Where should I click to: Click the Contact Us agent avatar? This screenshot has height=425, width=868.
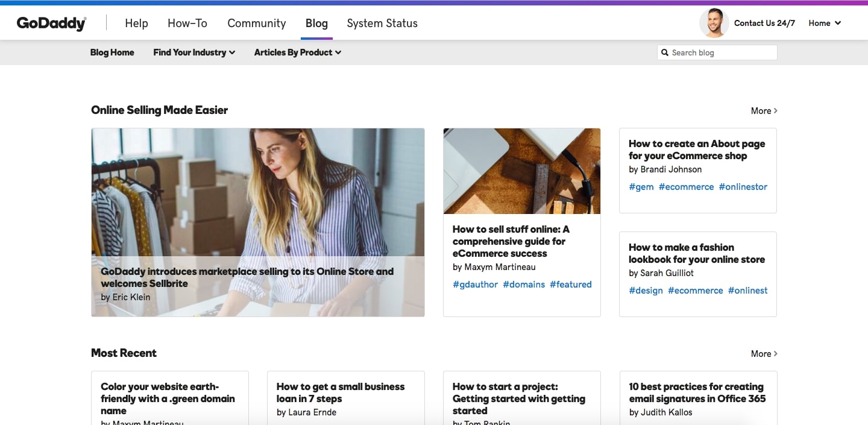pos(714,24)
